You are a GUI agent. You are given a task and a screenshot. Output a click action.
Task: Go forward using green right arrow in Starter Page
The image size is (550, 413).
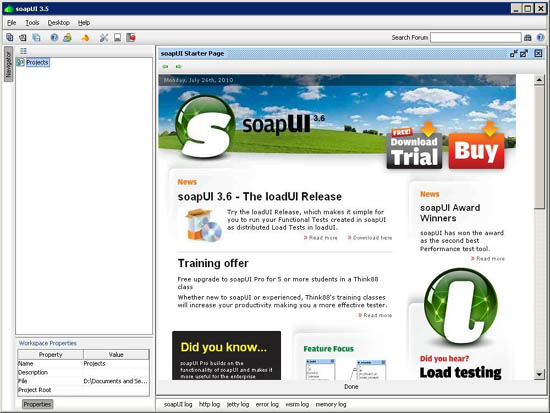[179, 66]
